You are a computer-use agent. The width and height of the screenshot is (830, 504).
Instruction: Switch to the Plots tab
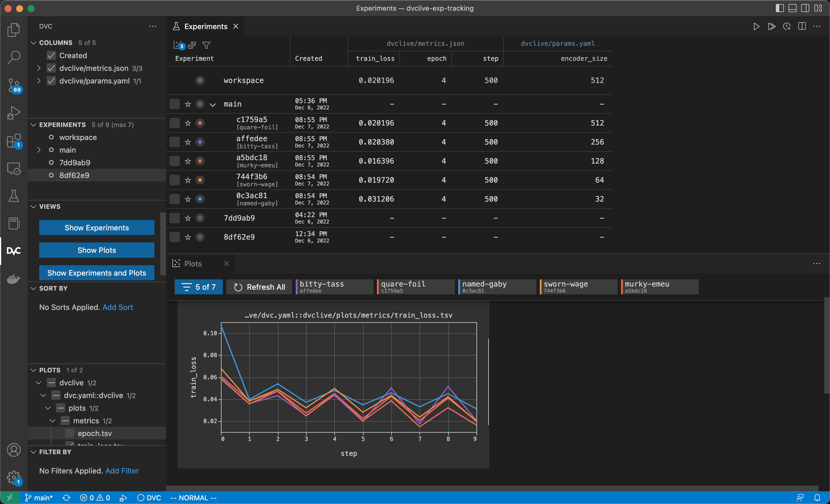tap(193, 264)
